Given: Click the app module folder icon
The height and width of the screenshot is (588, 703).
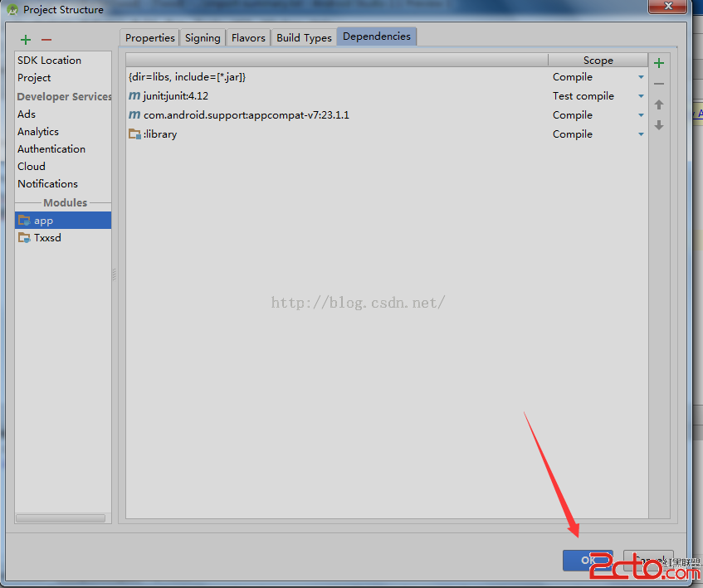Looking at the screenshot, I should pyautogui.click(x=24, y=221).
